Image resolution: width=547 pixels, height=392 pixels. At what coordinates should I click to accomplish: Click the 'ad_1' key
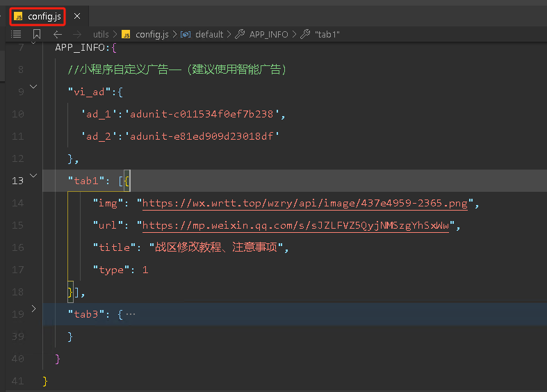(x=99, y=114)
